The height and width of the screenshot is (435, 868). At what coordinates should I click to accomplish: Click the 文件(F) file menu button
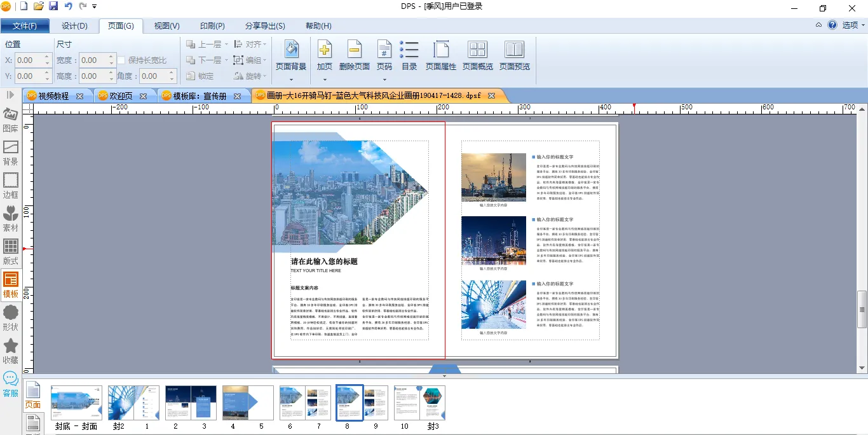(x=25, y=26)
